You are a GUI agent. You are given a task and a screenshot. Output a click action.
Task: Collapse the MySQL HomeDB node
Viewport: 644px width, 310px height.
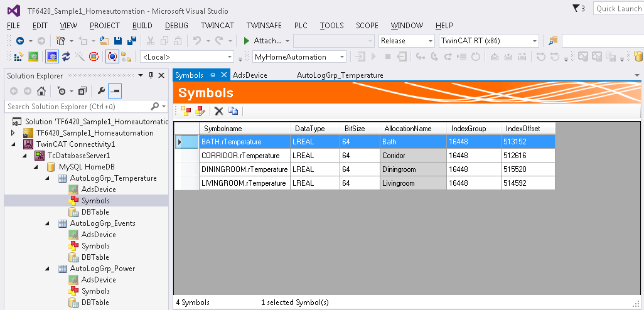pyautogui.click(x=35, y=167)
